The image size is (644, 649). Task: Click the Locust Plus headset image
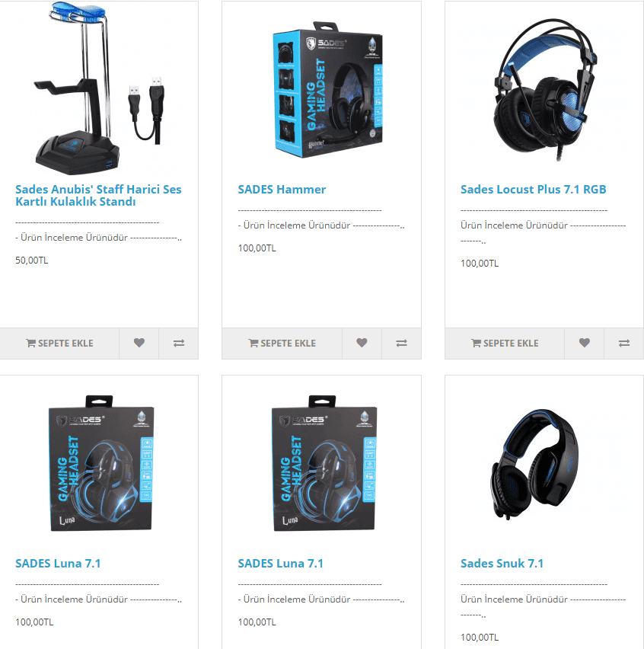tap(545, 89)
